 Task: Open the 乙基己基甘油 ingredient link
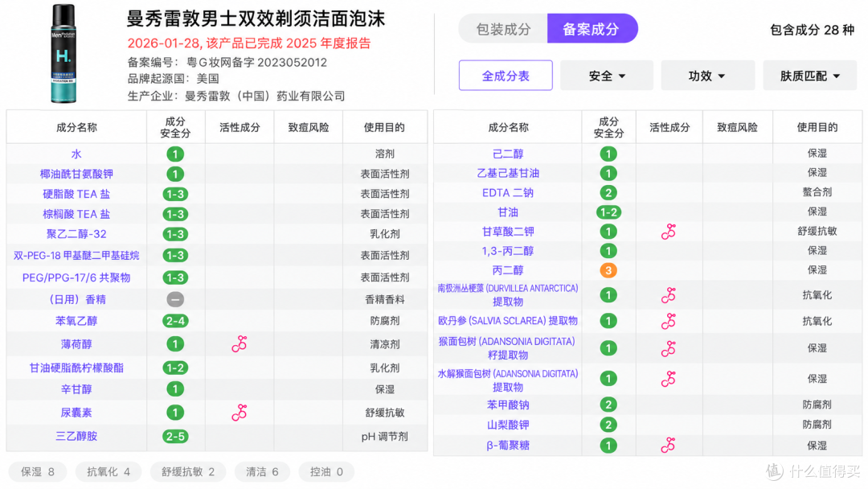(508, 174)
